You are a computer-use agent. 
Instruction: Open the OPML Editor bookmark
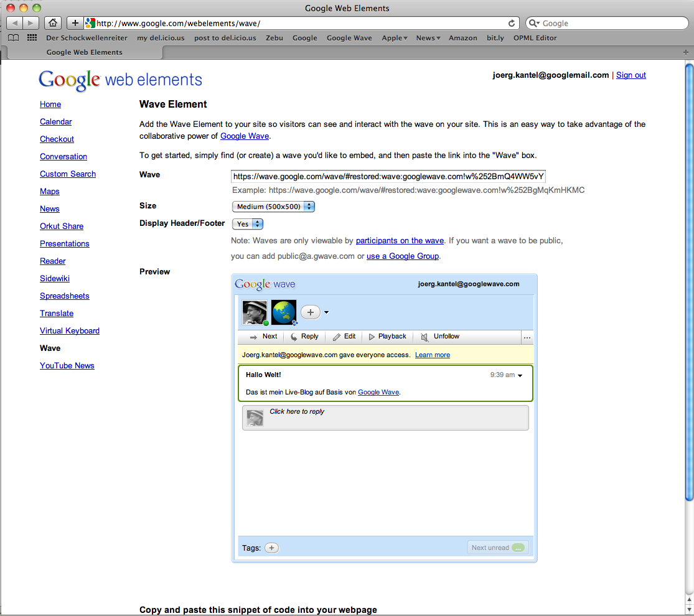tap(535, 38)
